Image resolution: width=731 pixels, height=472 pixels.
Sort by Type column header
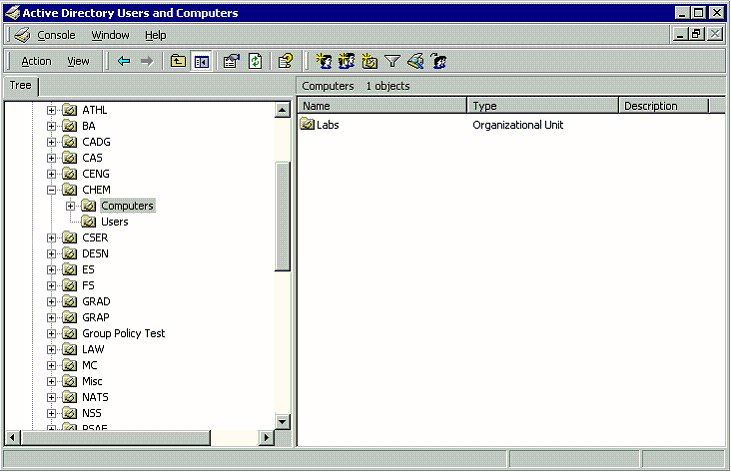[x=543, y=106]
